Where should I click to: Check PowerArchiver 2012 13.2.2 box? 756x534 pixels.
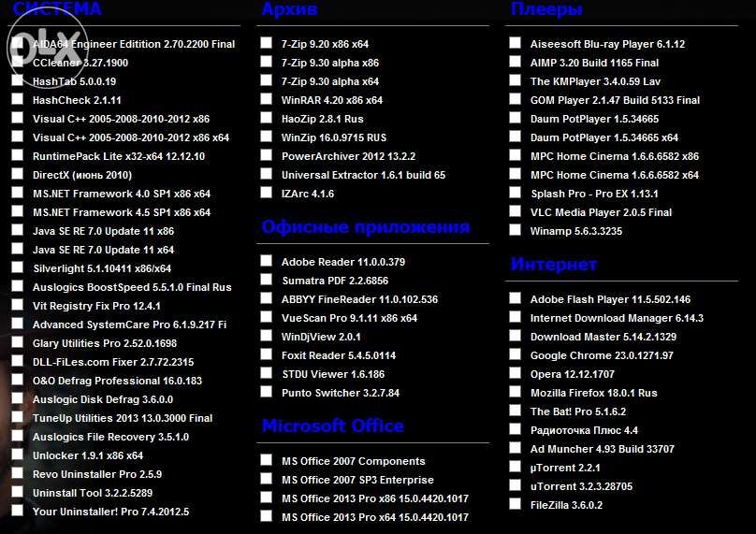266,155
